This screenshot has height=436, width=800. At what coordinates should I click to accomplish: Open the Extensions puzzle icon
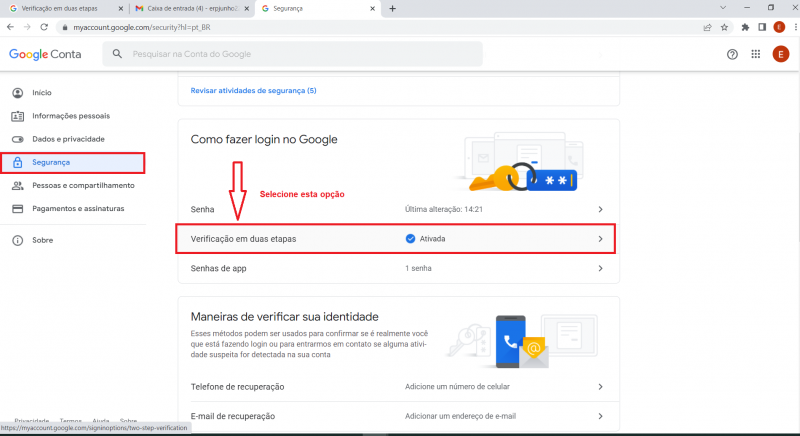click(745, 28)
